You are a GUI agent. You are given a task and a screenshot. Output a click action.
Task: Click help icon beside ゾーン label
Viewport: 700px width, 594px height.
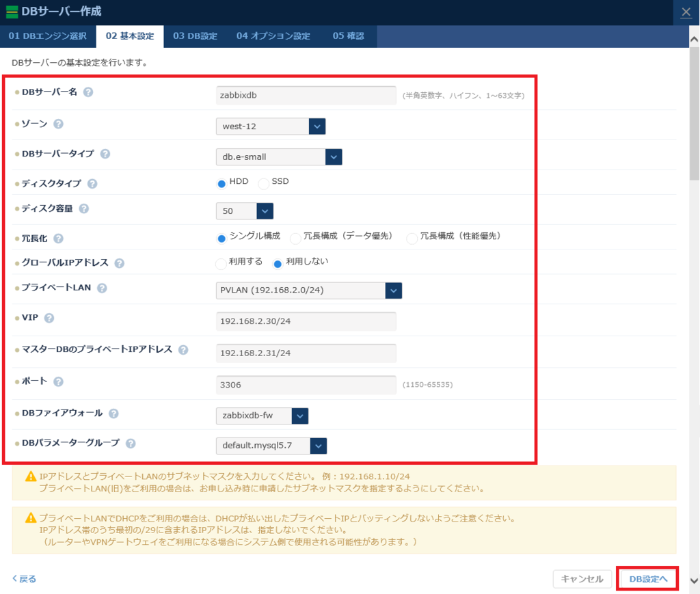tap(59, 124)
